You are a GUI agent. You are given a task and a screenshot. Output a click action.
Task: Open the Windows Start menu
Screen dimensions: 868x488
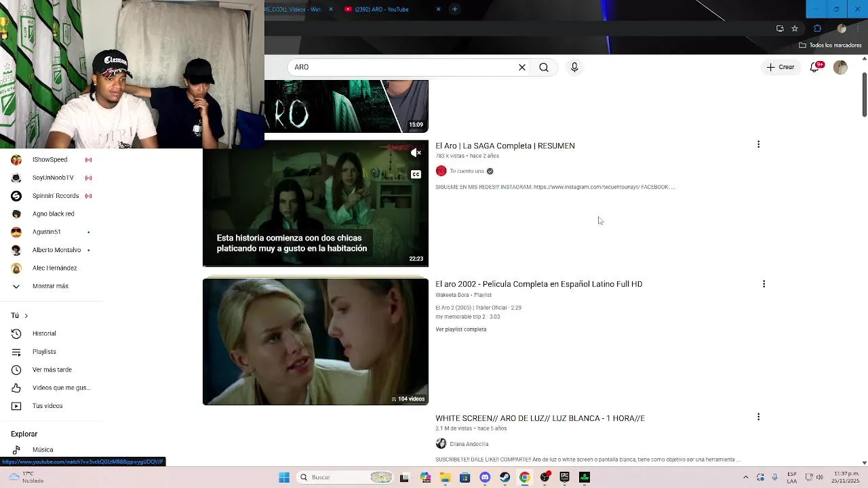pyautogui.click(x=284, y=477)
